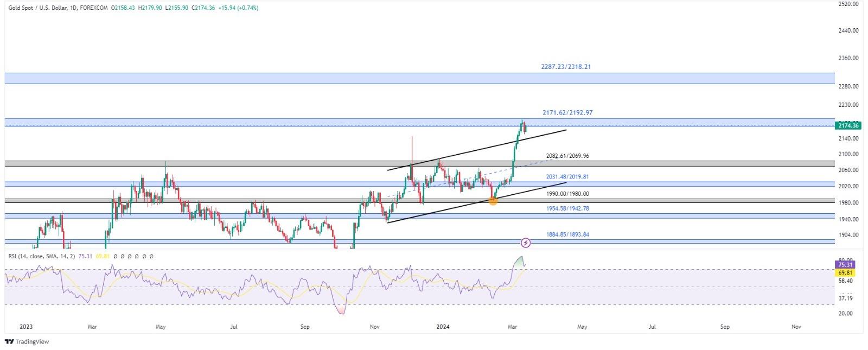
Task: Click the 2520.00 price axis label
Action: point(848,4)
